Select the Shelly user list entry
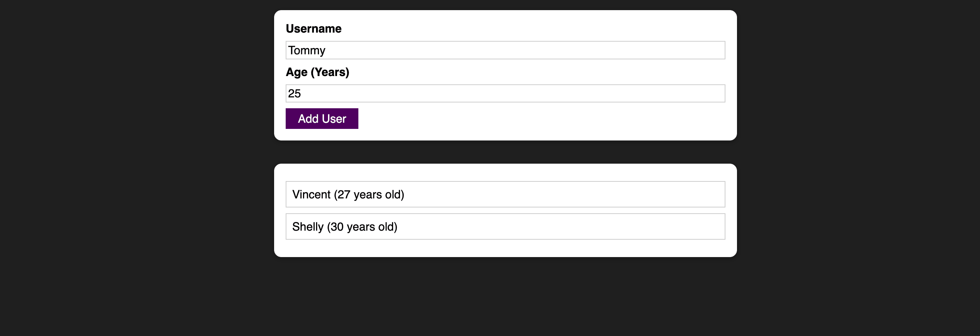The width and height of the screenshot is (980, 336). [505, 227]
